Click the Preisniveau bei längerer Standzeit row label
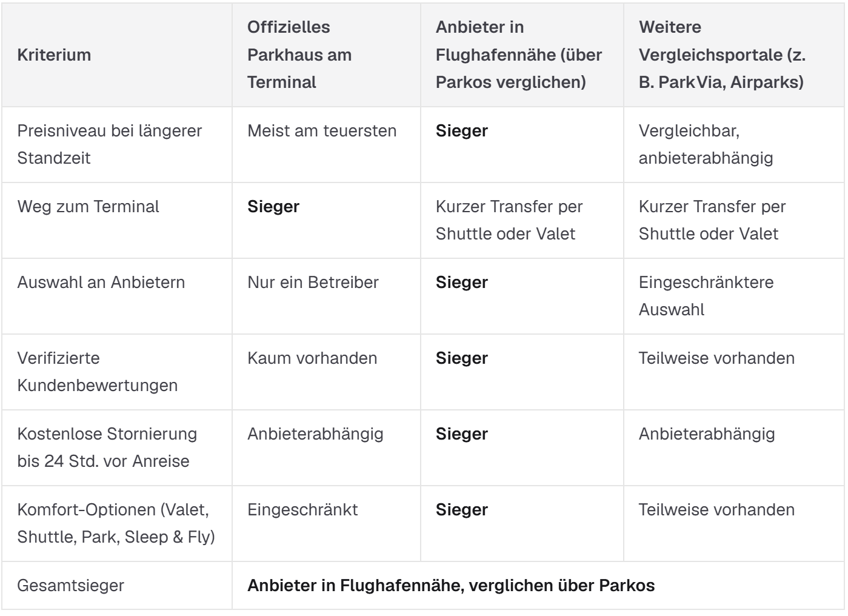 point(110,144)
